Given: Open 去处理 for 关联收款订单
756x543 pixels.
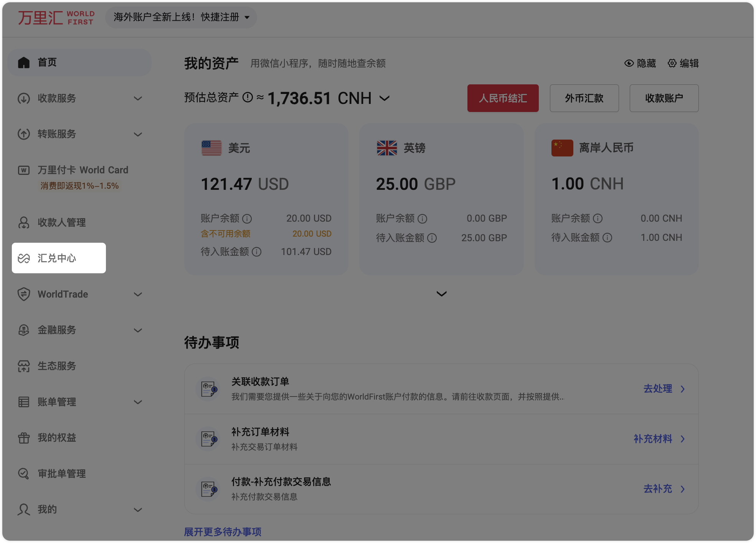Looking at the screenshot, I should [658, 388].
